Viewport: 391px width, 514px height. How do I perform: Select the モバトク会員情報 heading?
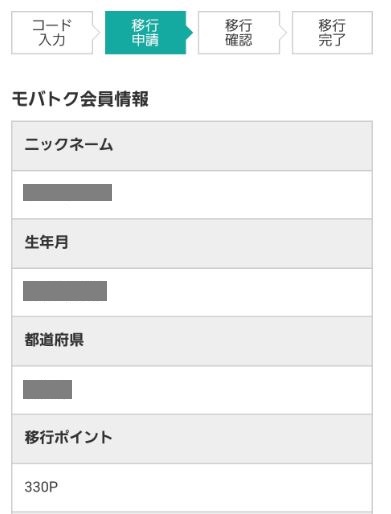pyautogui.click(x=80, y=99)
